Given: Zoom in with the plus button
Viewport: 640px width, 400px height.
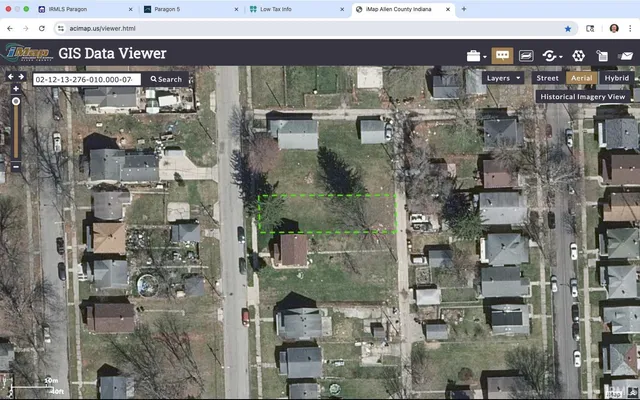Looking at the screenshot, I should (15, 89).
